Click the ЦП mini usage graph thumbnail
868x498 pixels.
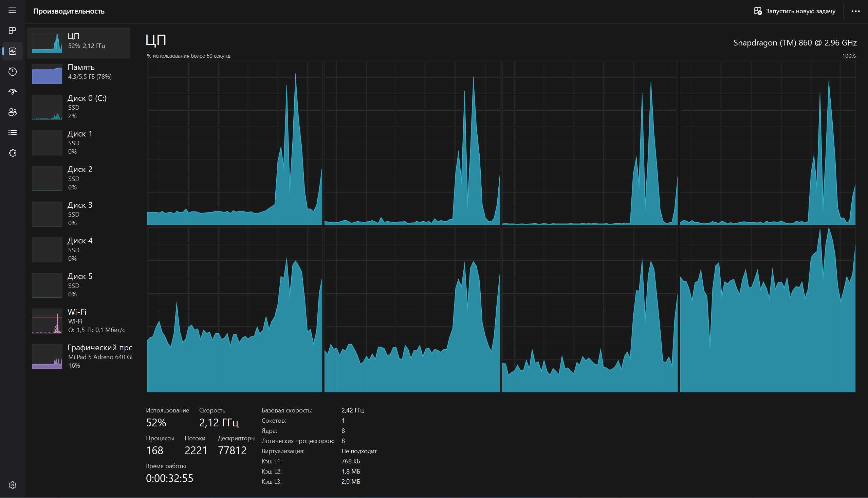coord(47,43)
